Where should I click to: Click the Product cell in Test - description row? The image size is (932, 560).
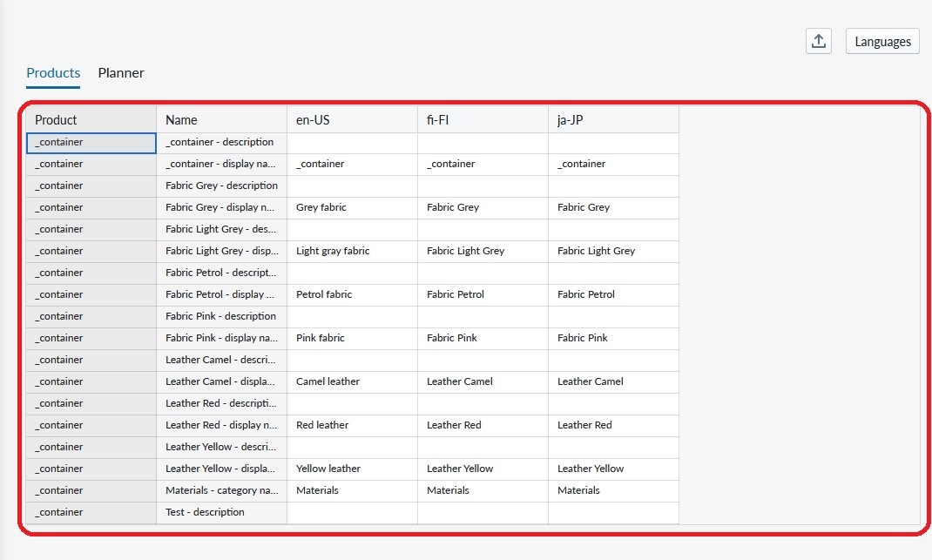point(91,513)
